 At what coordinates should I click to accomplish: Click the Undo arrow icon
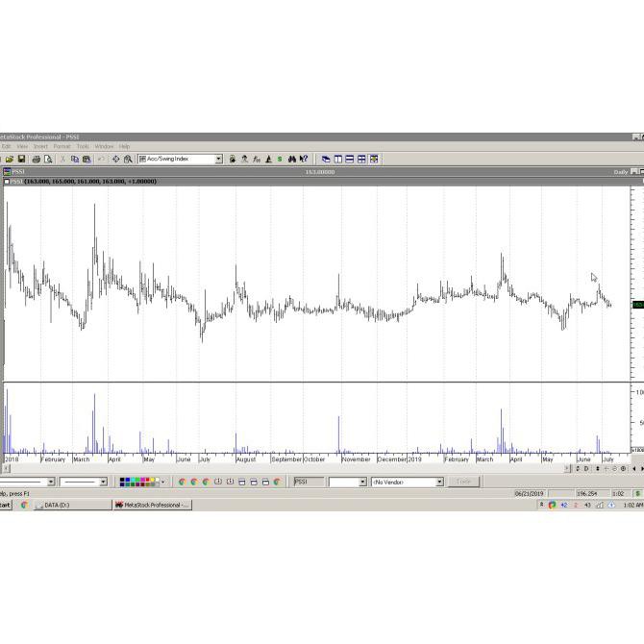click(x=101, y=159)
